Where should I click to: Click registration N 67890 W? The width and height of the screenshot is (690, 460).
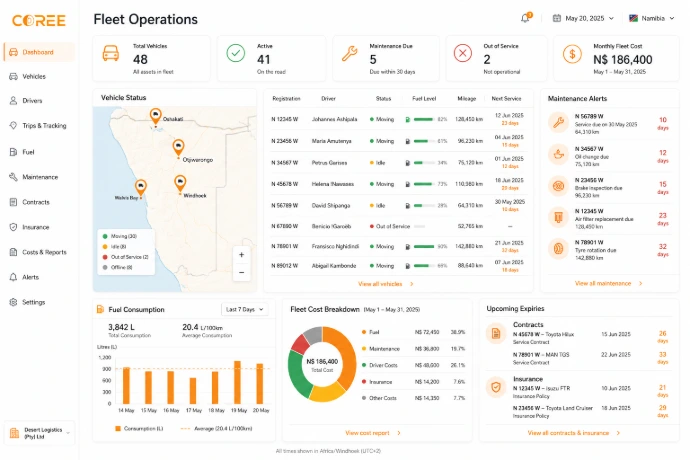point(284,226)
